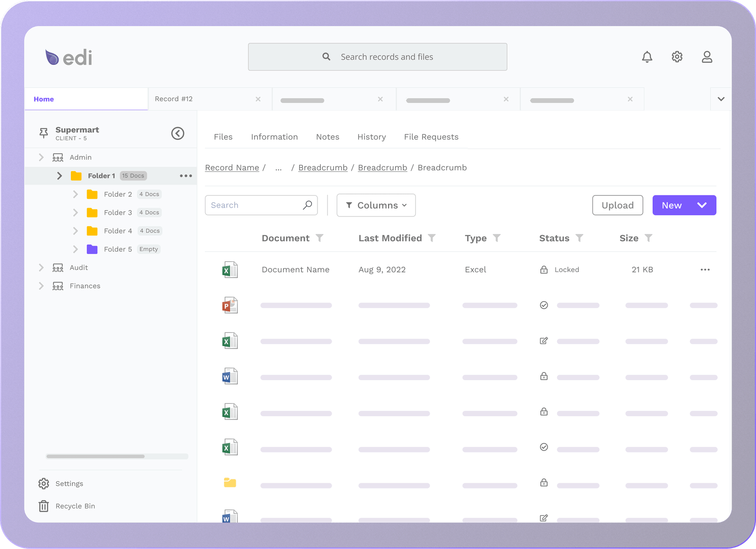Click the sidebar horizontal scrollbar
756x549 pixels.
click(95, 456)
